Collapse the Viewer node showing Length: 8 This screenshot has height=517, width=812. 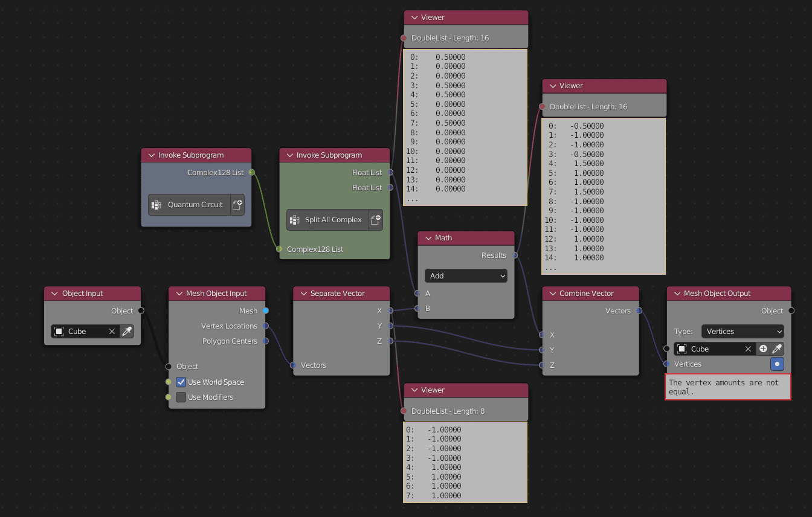click(413, 390)
